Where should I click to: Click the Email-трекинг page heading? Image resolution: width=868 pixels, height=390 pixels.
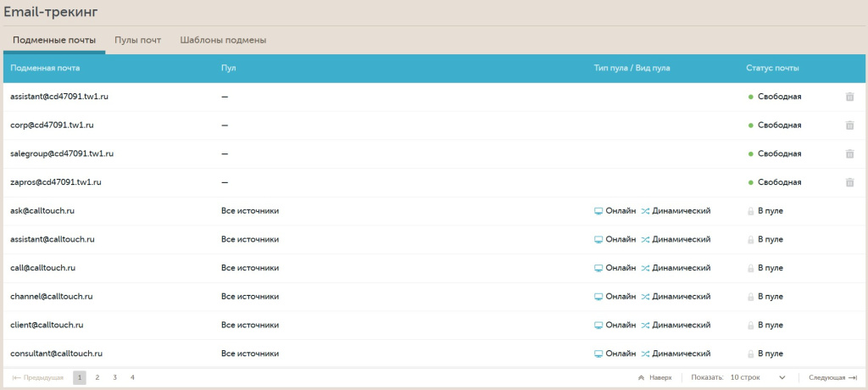point(51,12)
